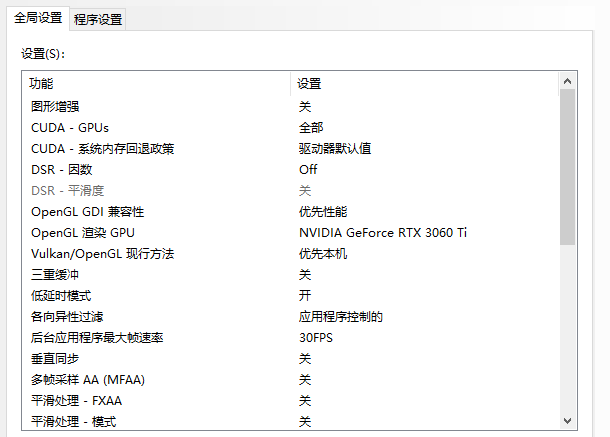This screenshot has width=610, height=437.
Task: Select the 全局设置 tab
Action: [38, 18]
